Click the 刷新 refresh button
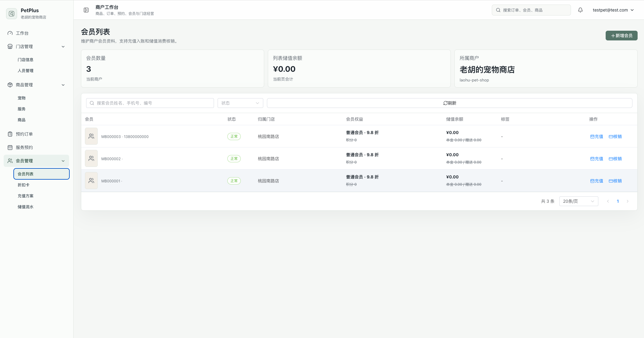 tap(450, 103)
